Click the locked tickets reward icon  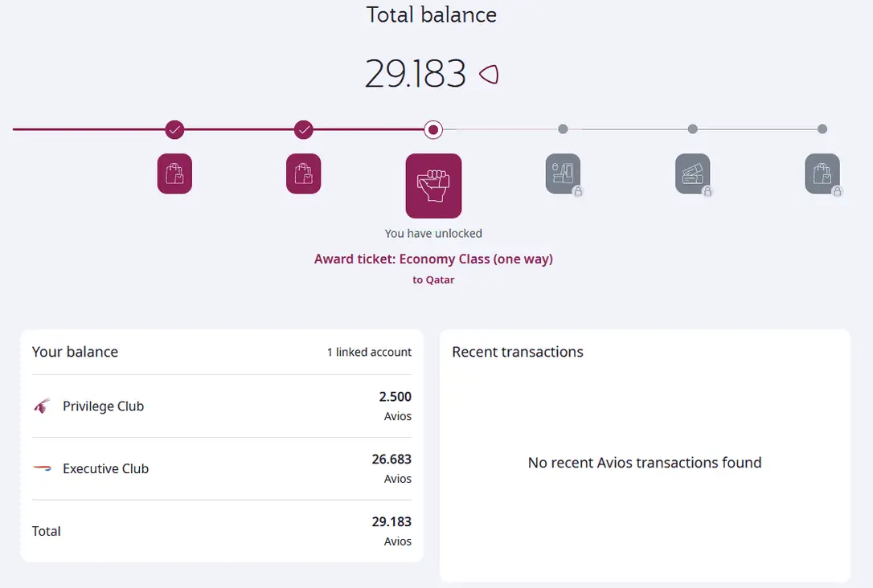(x=692, y=174)
